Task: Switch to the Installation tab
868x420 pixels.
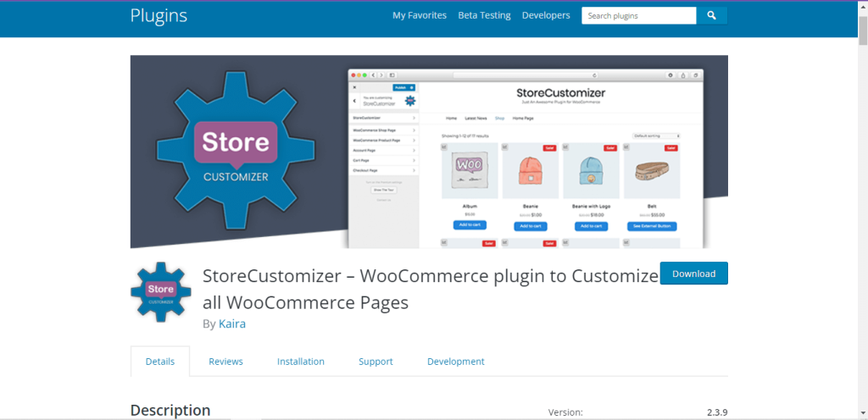Action: tap(301, 362)
